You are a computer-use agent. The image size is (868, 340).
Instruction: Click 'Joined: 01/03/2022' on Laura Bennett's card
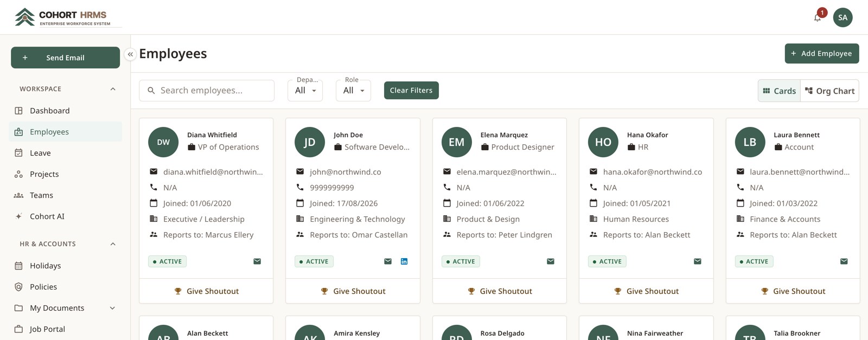[x=783, y=203]
